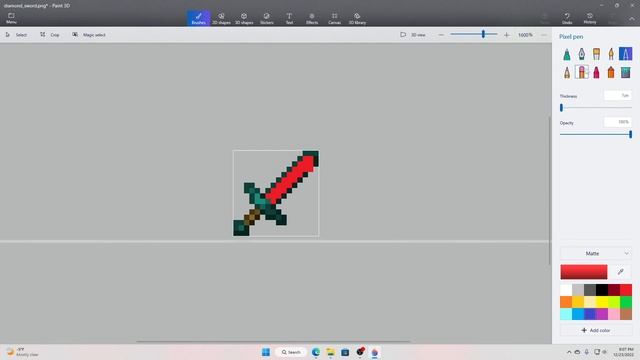640x360 pixels.
Task: Choose the gold color swatch
Action: point(578,302)
